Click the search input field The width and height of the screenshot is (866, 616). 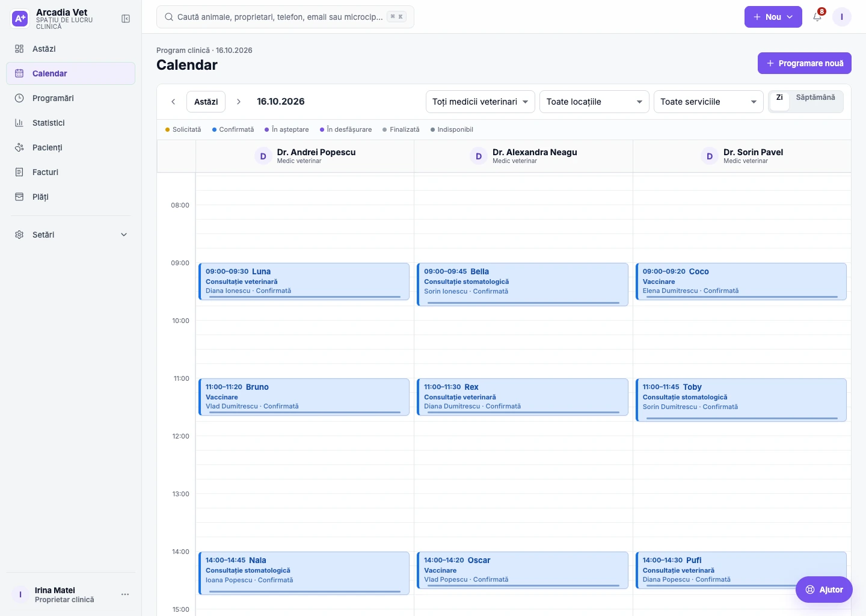[285, 17]
